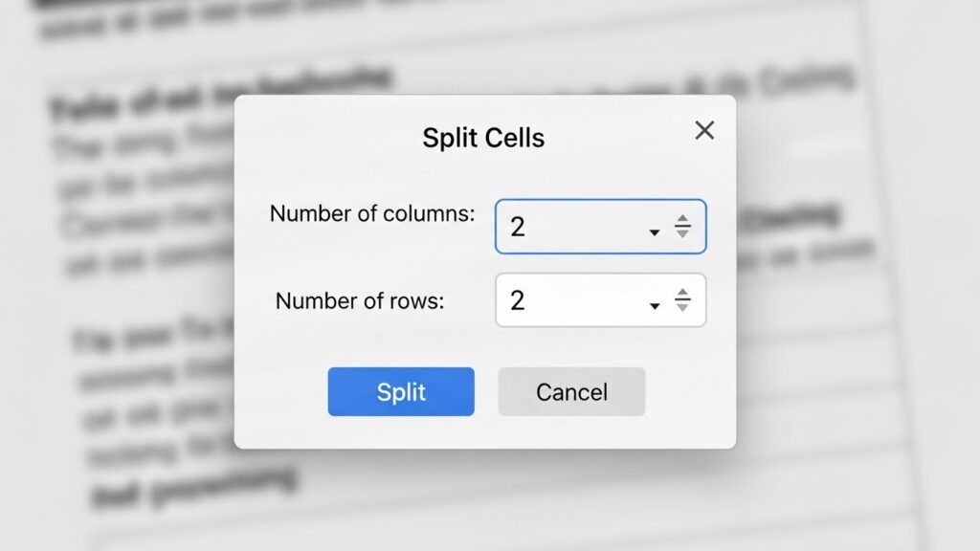
Task: Click empty dialog space left of Split button
Action: [x=280, y=392]
